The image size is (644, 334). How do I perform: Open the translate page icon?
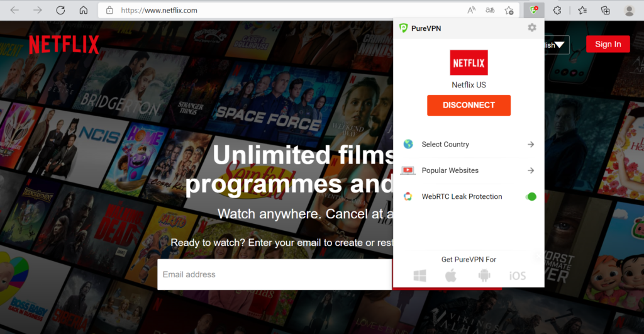point(490,10)
